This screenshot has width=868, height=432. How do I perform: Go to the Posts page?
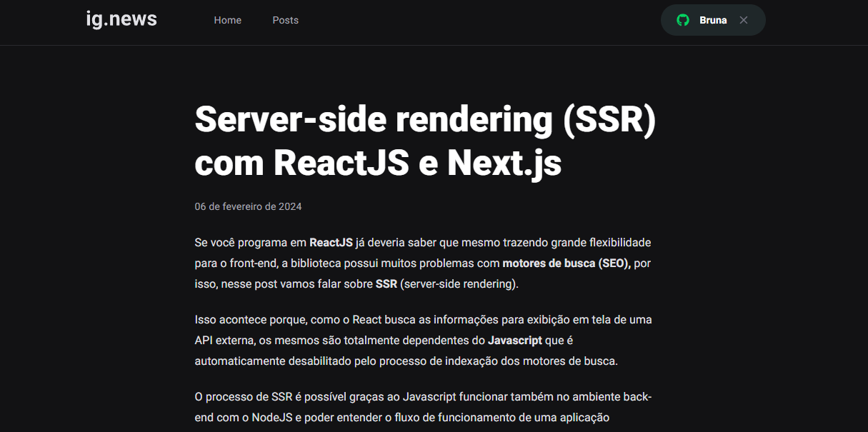(x=285, y=20)
